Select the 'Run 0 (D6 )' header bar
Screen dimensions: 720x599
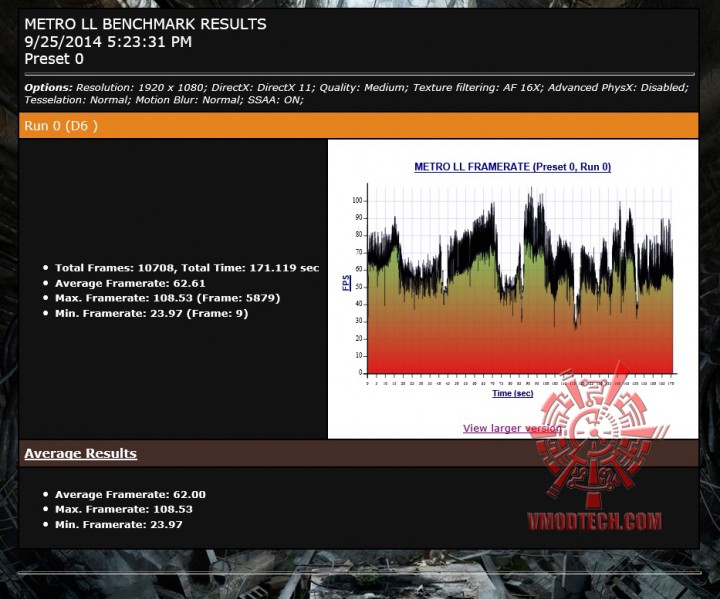tap(359, 125)
